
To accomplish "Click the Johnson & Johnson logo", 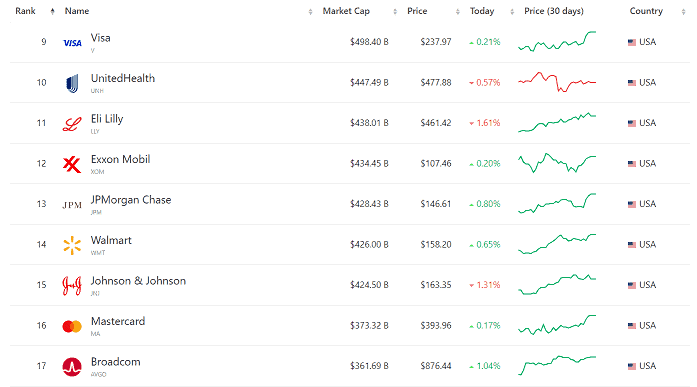I will [72, 286].
